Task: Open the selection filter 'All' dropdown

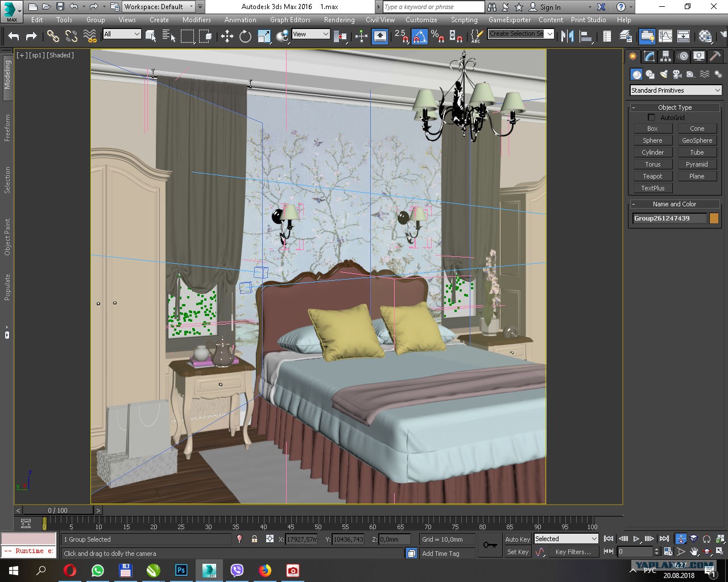Action: [x=122, y=34]
